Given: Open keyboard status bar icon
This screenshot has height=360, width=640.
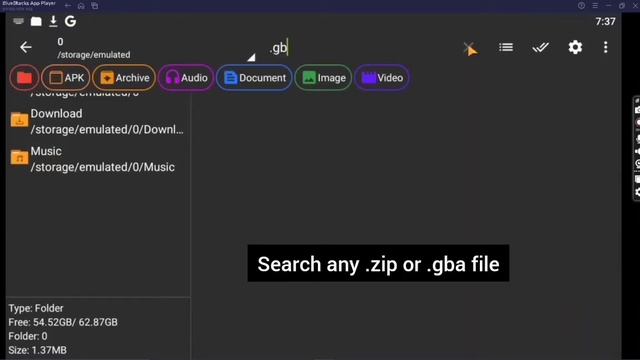Looking at the screenshot, I should pos(18,21).
